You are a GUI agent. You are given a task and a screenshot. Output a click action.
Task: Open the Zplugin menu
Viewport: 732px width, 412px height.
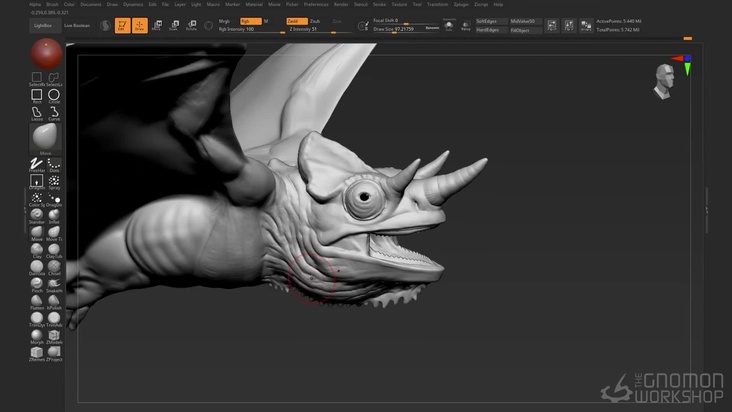tap(461, 4)
